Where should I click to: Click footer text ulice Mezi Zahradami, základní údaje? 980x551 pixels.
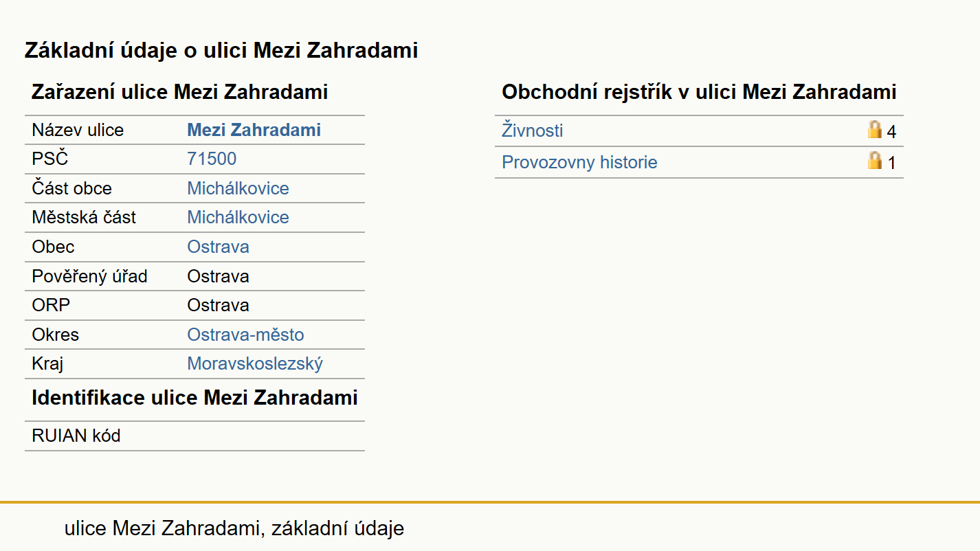tap(234, 528)
